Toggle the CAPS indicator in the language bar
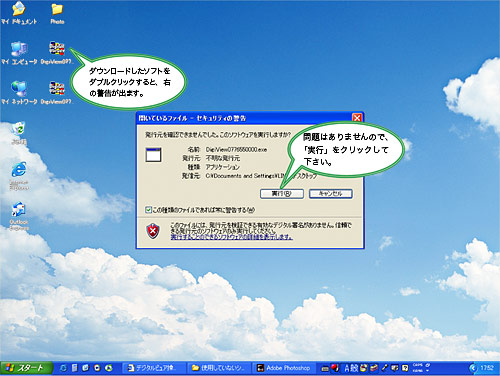Image resolution: width=500 pixels, height=376 pixels. [x=417, y=366]
